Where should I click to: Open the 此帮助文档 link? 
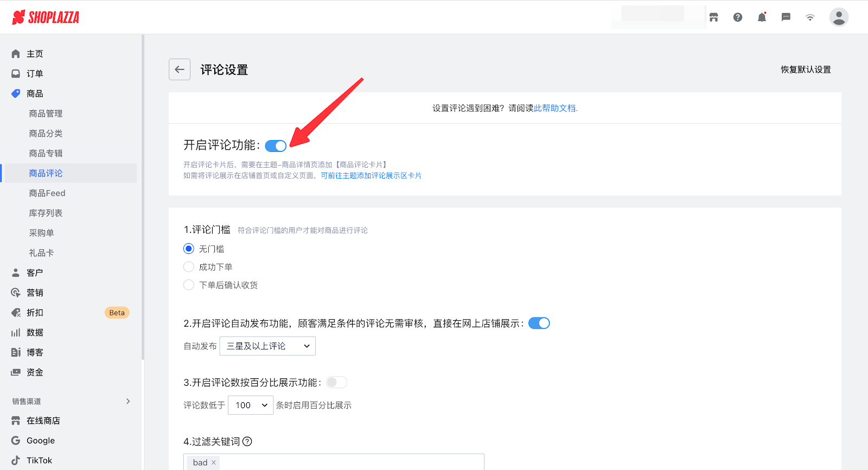555,108
